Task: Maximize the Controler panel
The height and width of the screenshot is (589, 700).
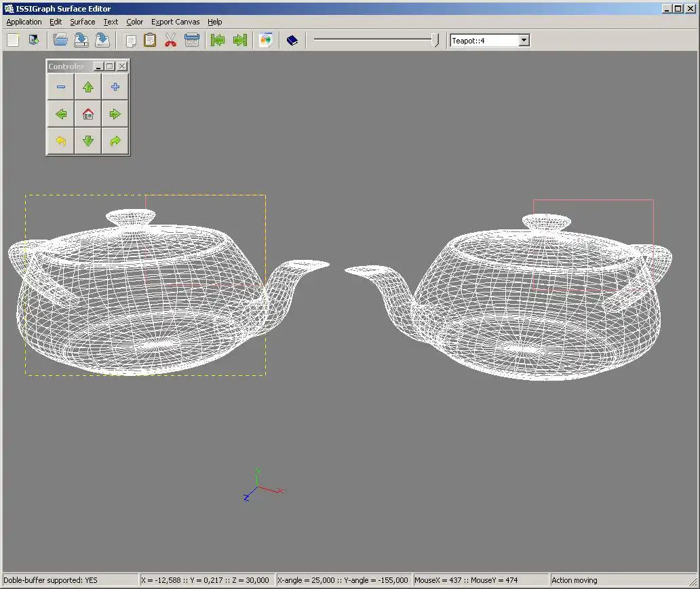Action: (x=111, y=66)
